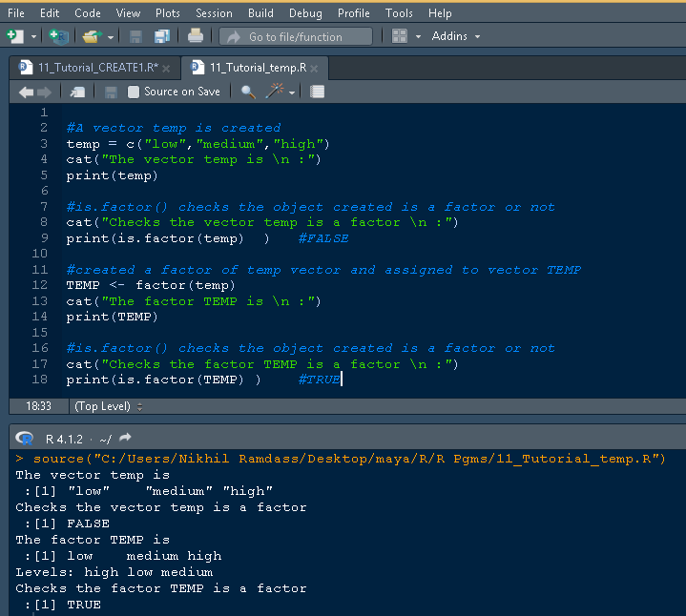Click the Find/Replace magnifier icon

click(248, 92)
